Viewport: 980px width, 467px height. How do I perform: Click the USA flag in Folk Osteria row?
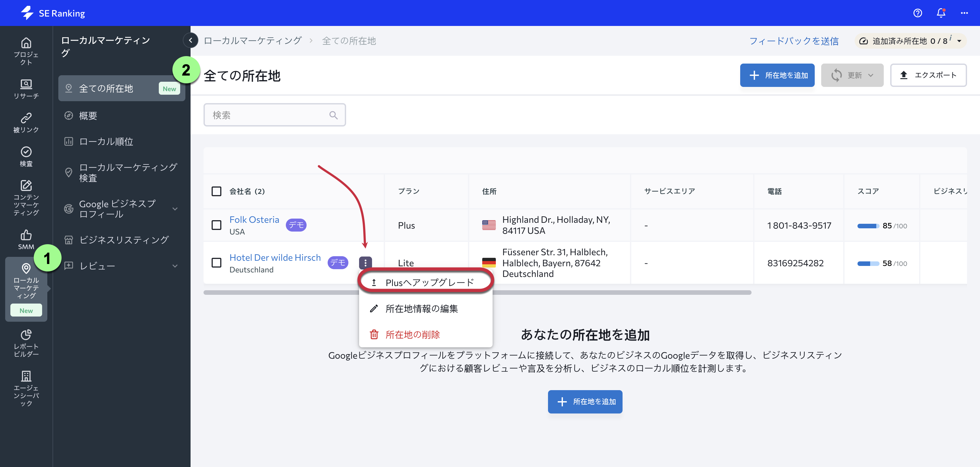pyautogui.click(x=488, y=225)
